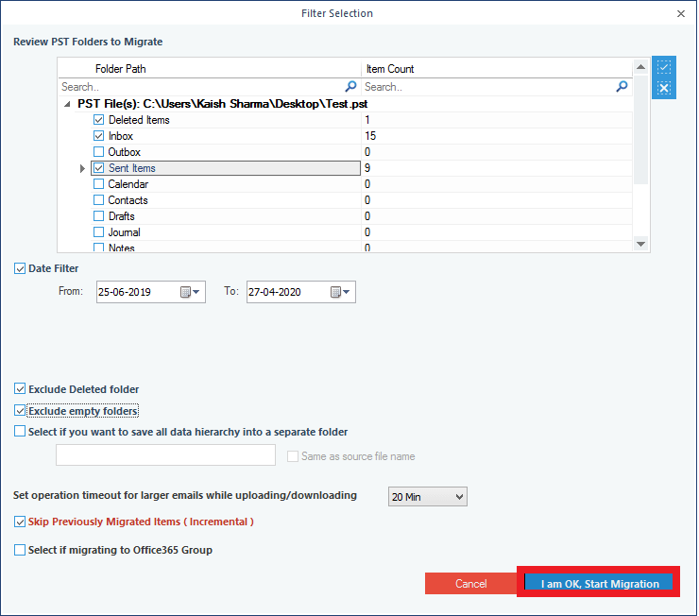Check the Contacts folder
699x616 pixels.
point(98,200)
